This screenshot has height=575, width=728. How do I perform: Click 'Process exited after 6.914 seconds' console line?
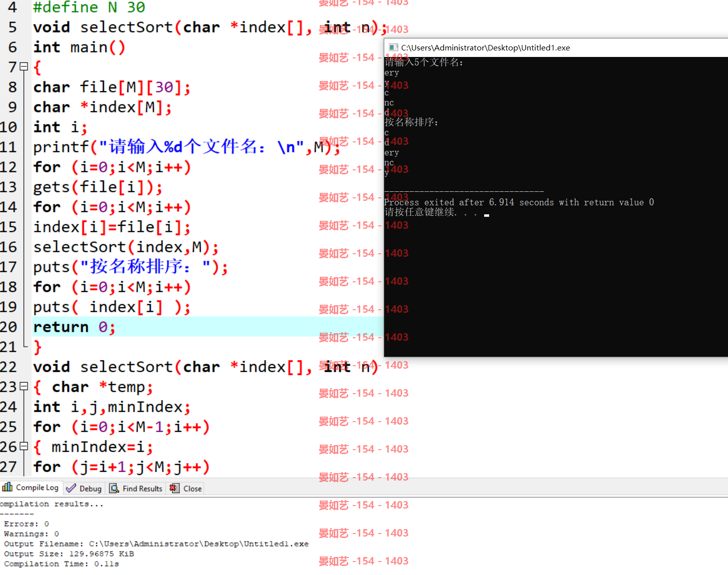[519, 202]
